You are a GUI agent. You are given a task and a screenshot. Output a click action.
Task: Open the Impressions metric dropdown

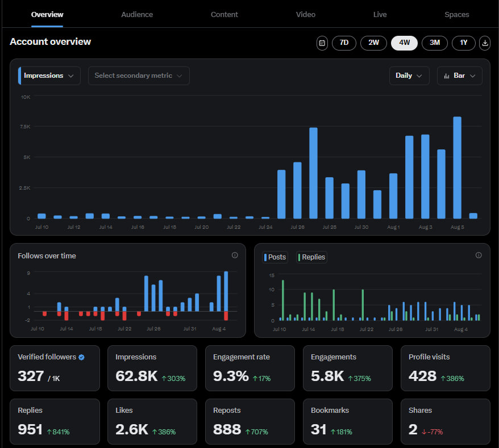pos(49,75)
